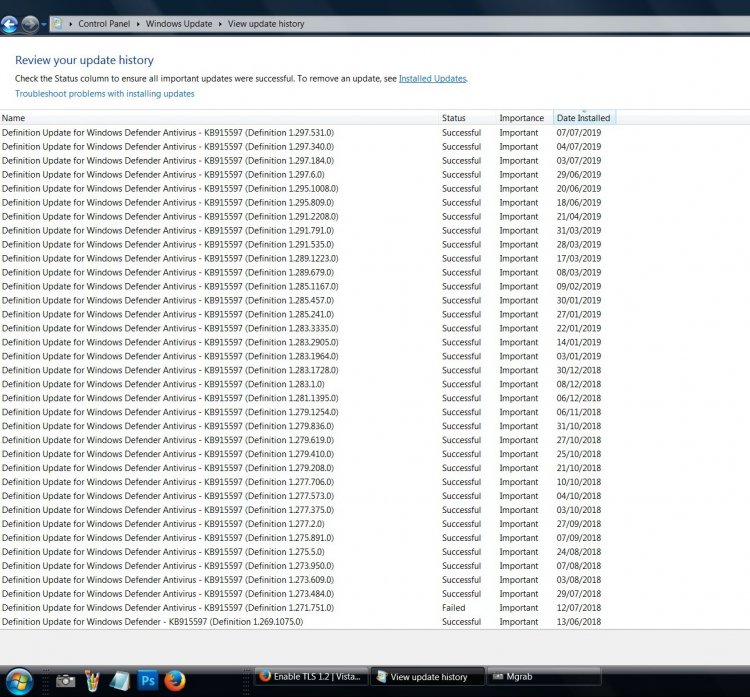Expand the breadcrumb arrow before Control Panel
The image size is (750, 697).
coord(71,24)
